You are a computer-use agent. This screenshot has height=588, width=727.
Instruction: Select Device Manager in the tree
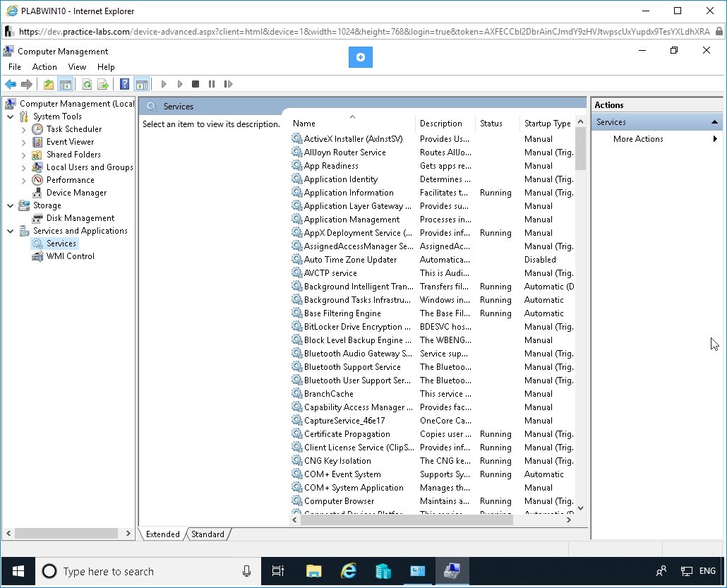[x=76, y=193]
